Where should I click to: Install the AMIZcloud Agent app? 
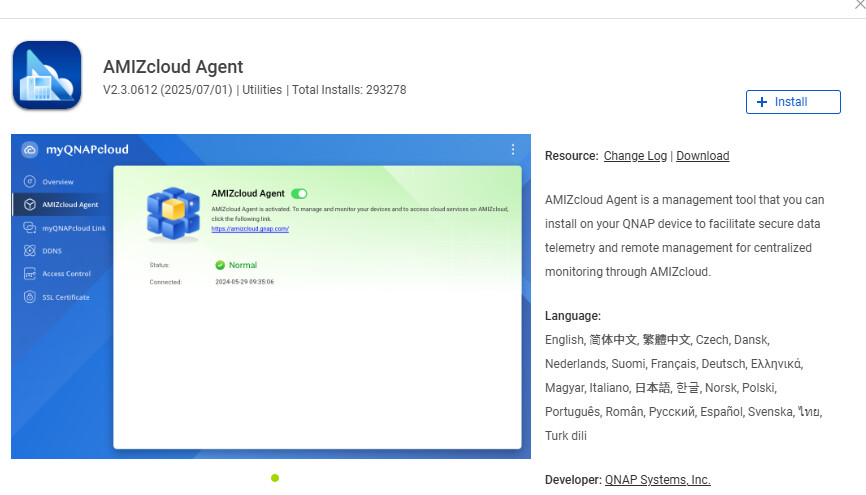point(794,102)
